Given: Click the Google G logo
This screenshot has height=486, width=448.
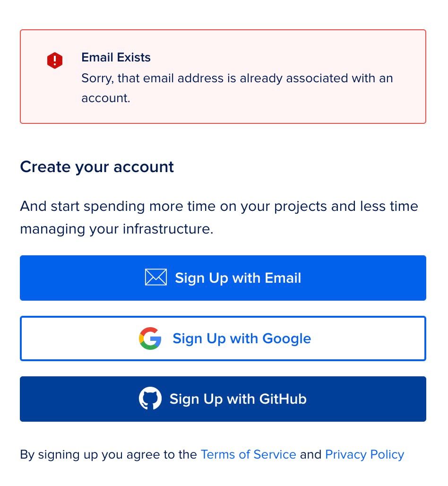Looking at the screenshot, I should pos(150,338).
